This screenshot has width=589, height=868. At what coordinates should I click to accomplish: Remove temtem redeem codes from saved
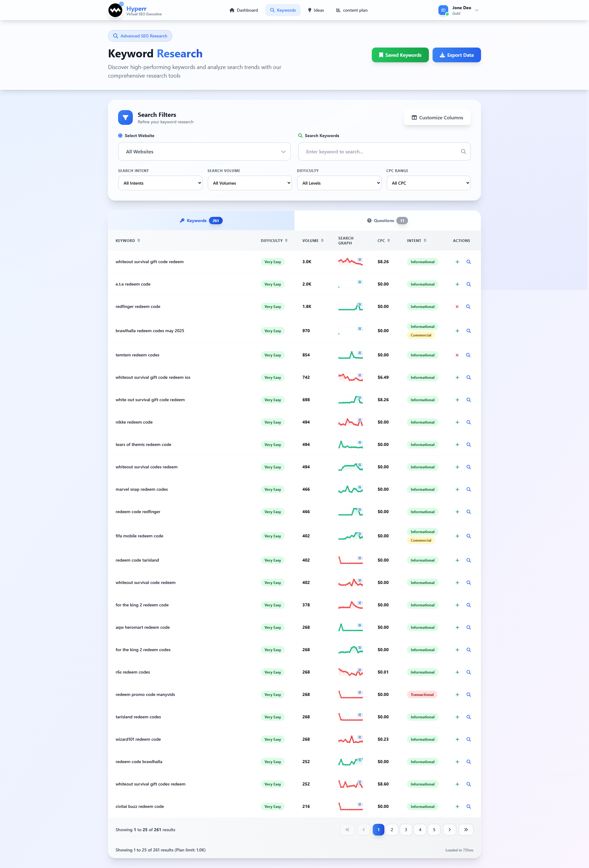pos(457,355)
